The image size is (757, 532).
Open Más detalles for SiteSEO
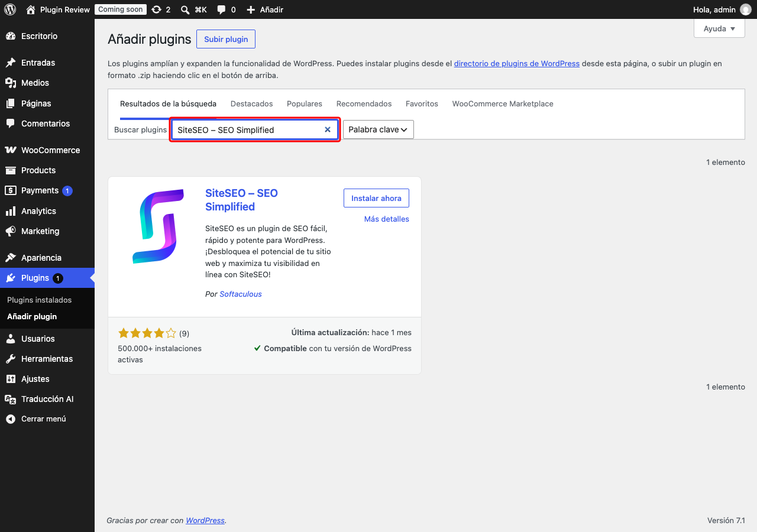tap(387, 219)
